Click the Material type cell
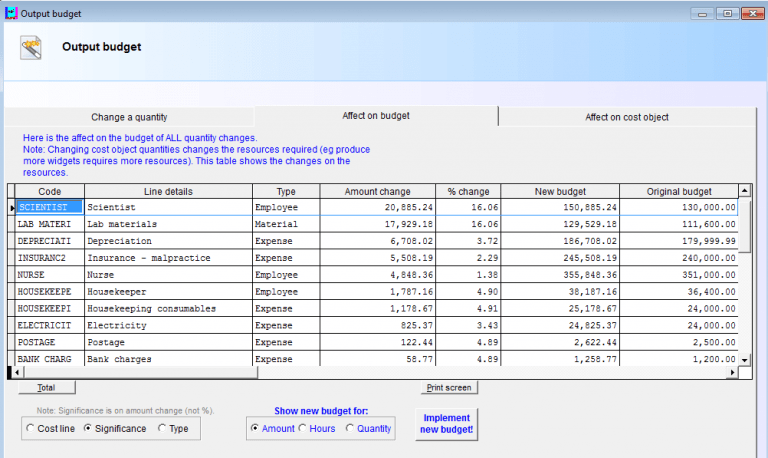 coord(286,224)
